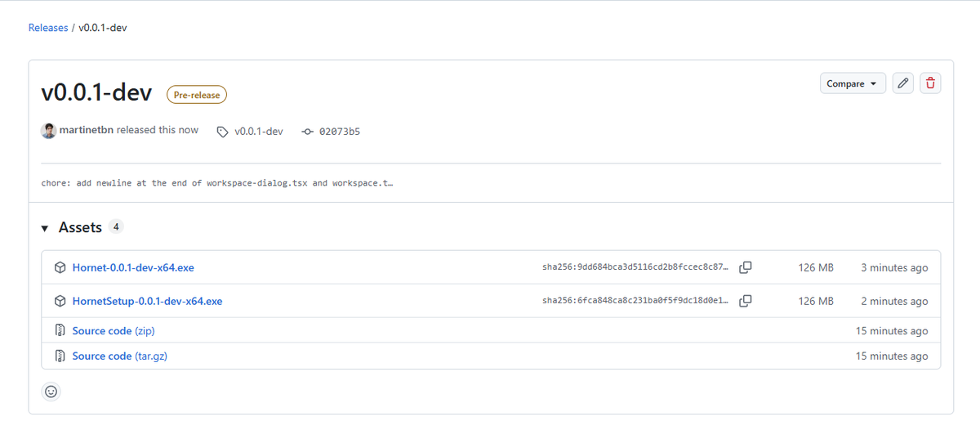Click the v0.0.1-dev release title

(x=97, y=92)
